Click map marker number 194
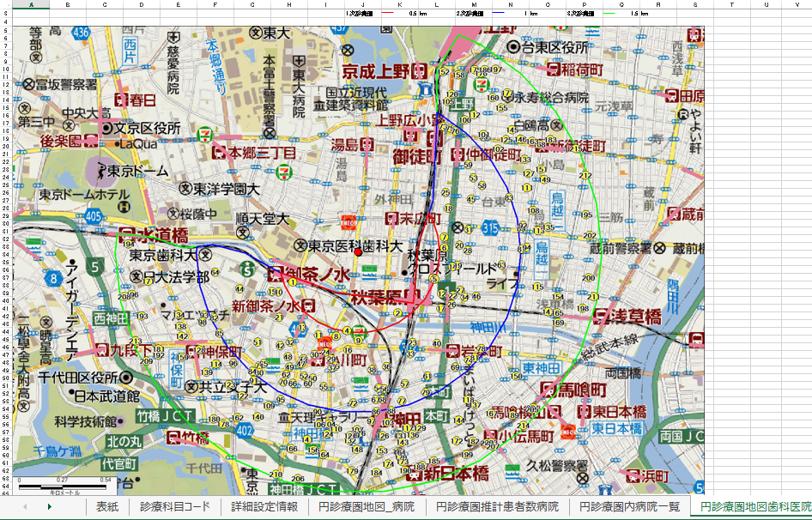The height and width of the screenshot is (520, 812). 129,244
